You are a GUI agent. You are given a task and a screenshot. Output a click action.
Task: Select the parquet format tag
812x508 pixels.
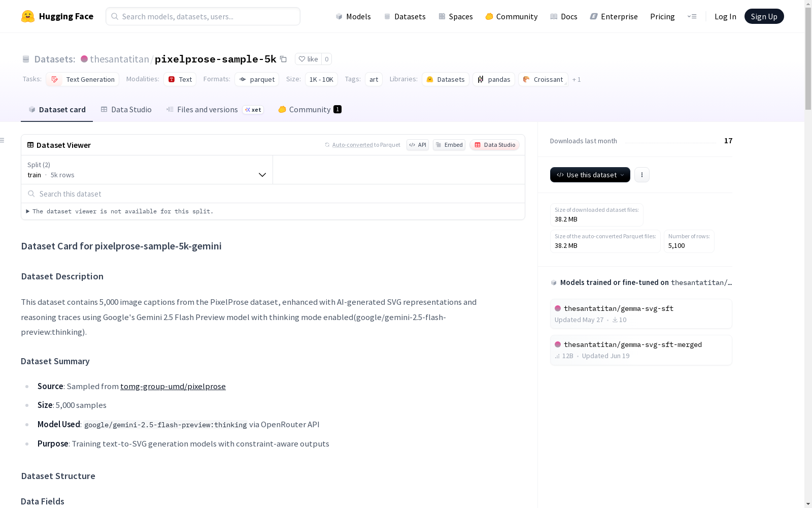point(257,79)
